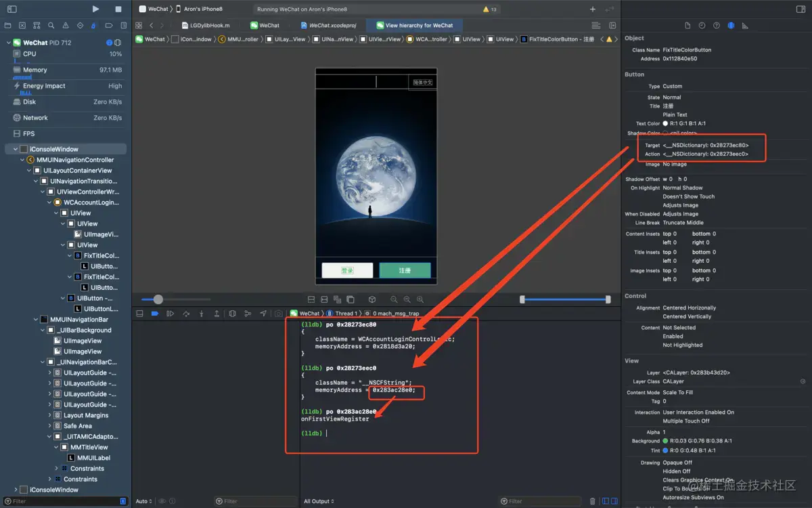
Task: Clear the console with trash icon
Action: (x=593, y=501)
